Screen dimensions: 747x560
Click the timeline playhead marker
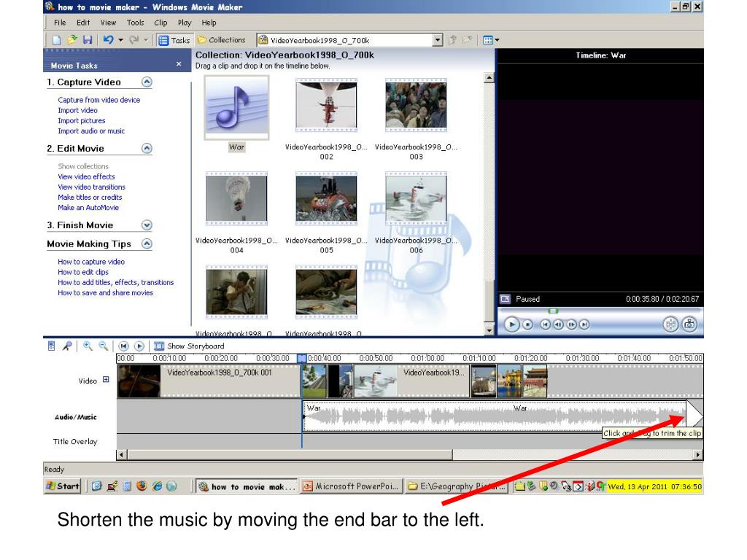pos(301,358)
